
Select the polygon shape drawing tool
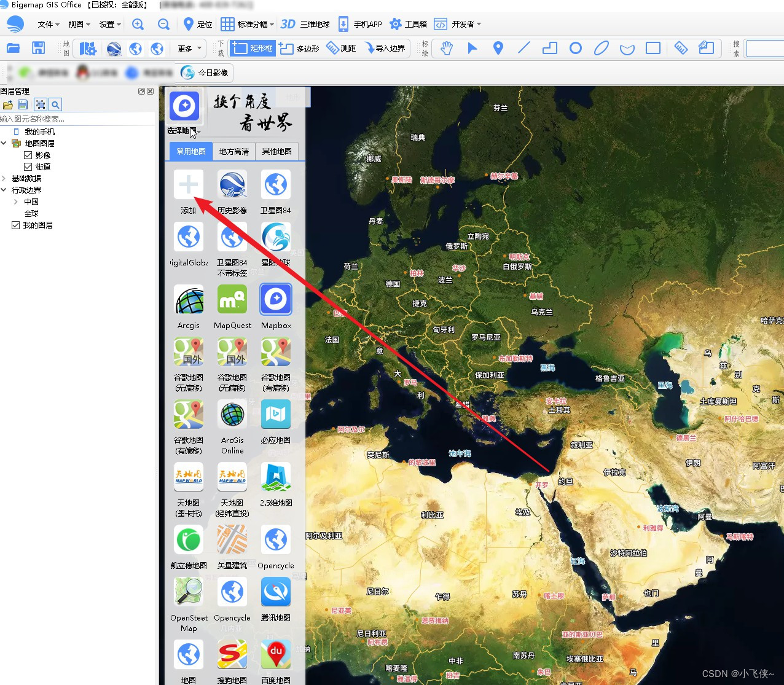[x=550, y=48]
